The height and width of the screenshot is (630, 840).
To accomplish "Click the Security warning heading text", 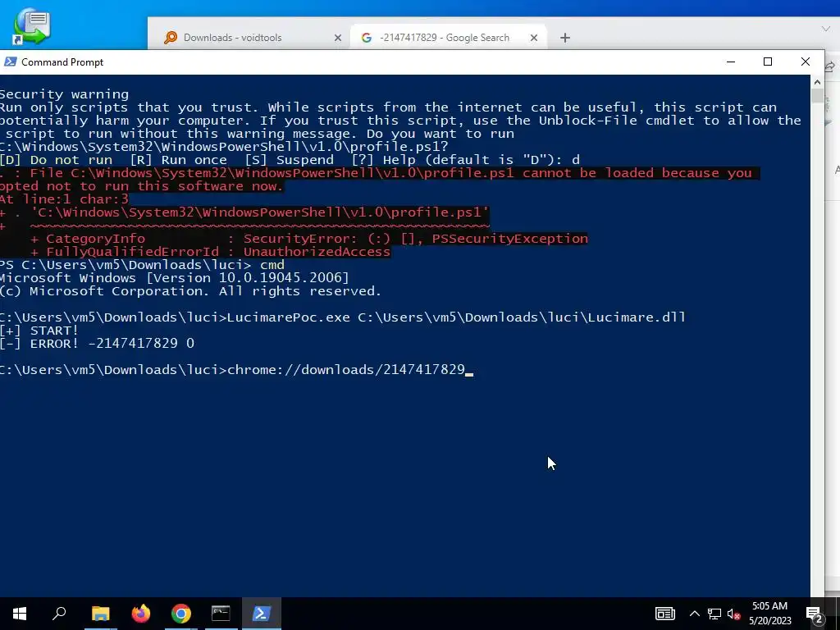I will (64, 94).
